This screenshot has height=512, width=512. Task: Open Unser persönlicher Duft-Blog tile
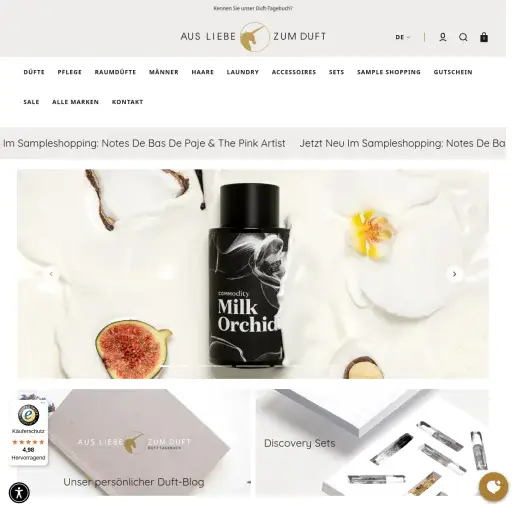click(134, 442)
